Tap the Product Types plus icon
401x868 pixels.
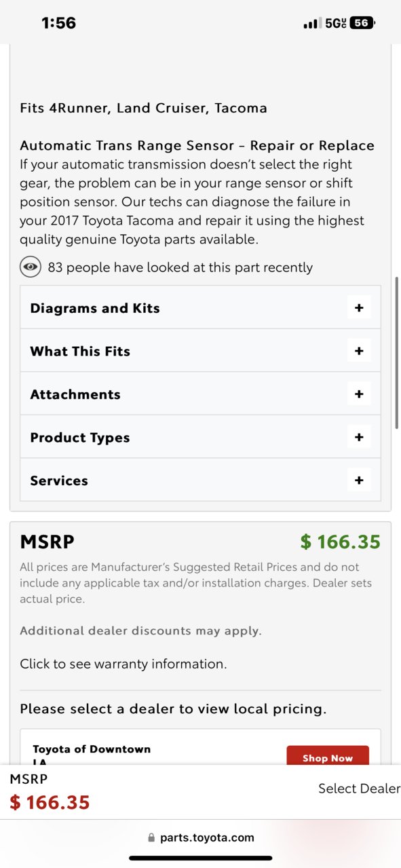click(359, 437)
